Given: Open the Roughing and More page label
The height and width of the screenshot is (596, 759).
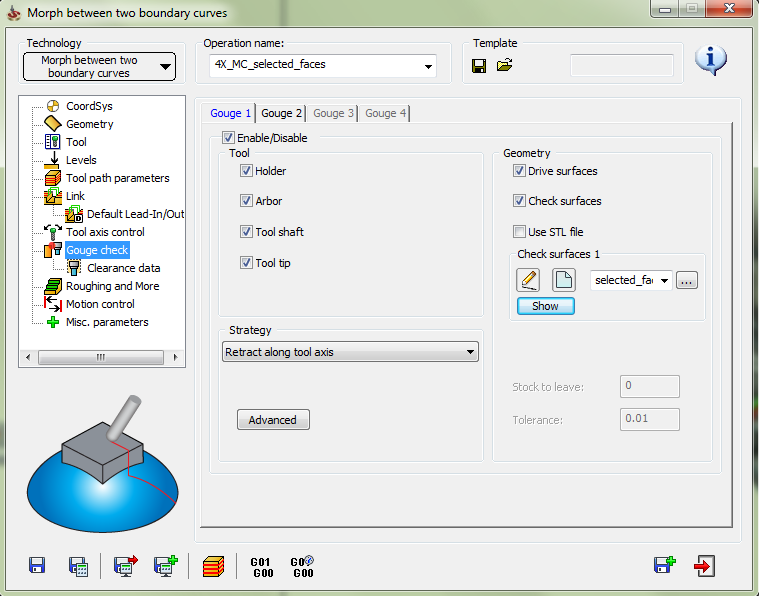Looking at the screenshot, I should coord(112,286).
